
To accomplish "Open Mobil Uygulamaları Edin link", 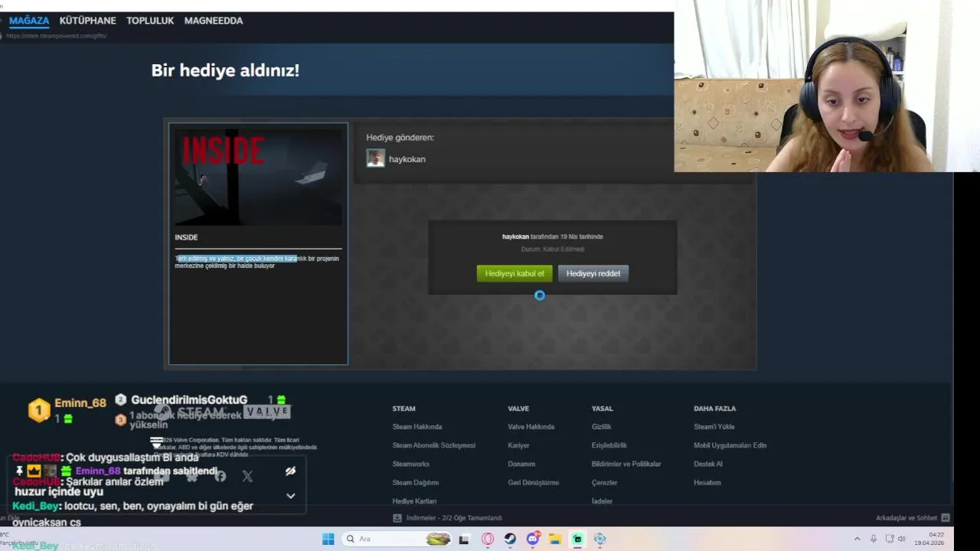I will tap(730, 445).
